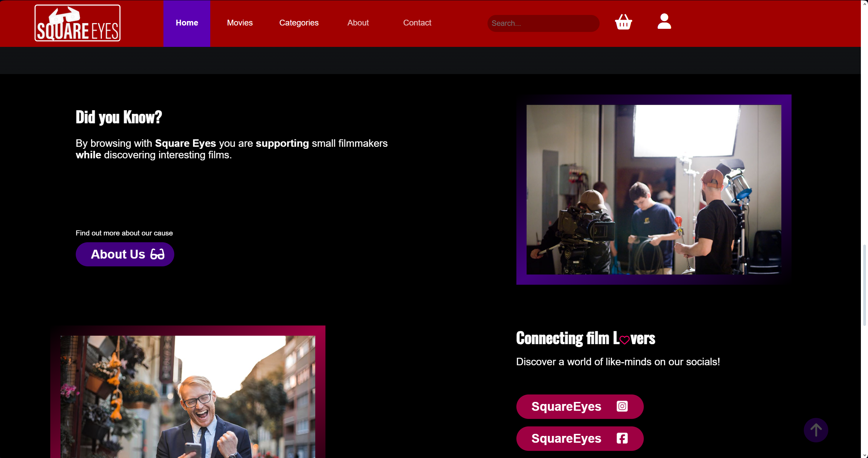Navigate to the Contact page
868x458 pixels.
tap(417, 22)
